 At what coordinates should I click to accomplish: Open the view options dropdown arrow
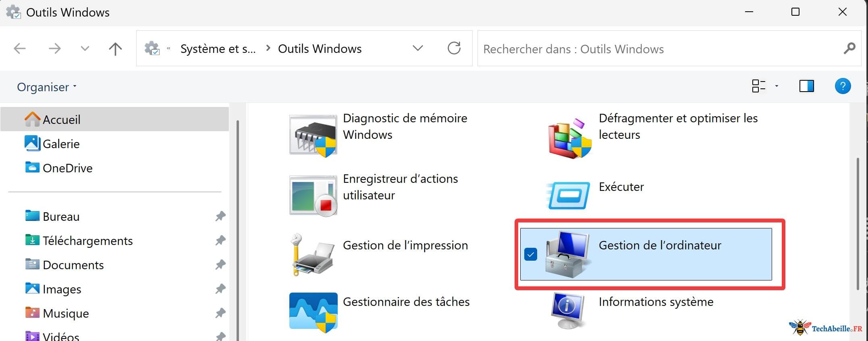click(x=777, y=86)
